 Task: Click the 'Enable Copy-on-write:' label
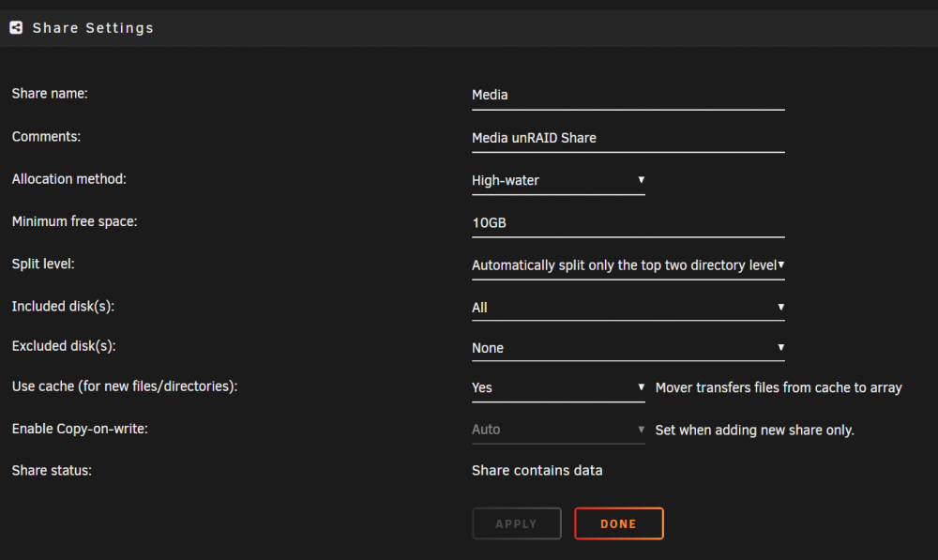point(80,429)
